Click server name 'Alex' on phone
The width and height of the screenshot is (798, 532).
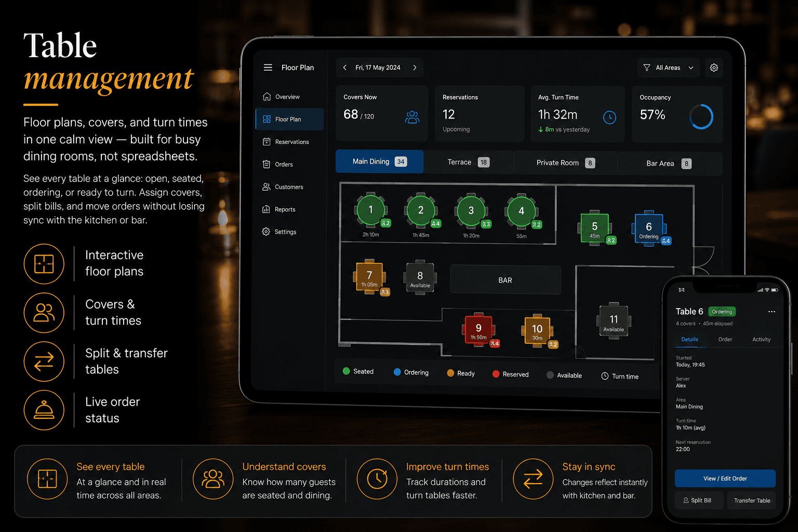[x=681, y=385]
